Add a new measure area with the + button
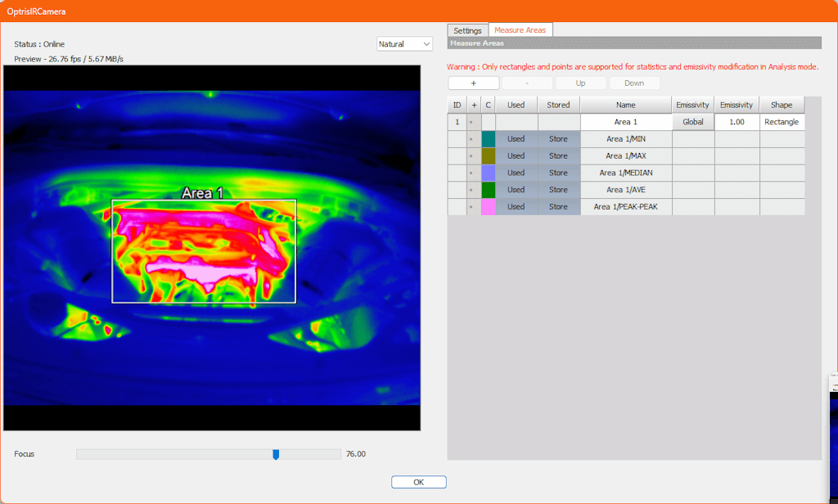Viewport: 838px width, 504px height. (473, 82)
